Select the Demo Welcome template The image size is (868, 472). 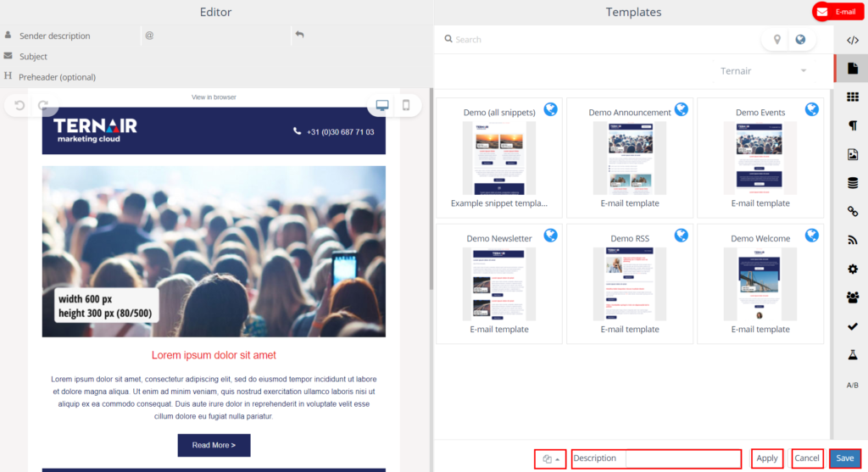point(760,284)
